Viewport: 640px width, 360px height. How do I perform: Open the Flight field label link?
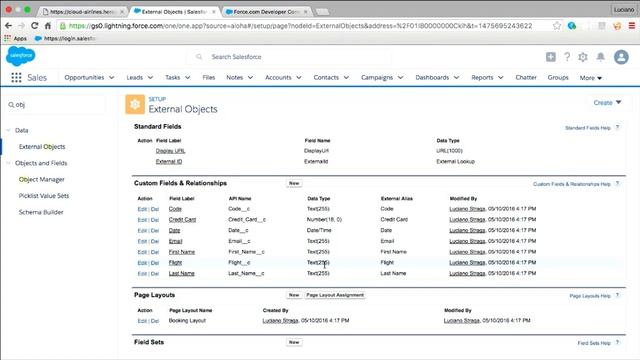coord(175,262)
